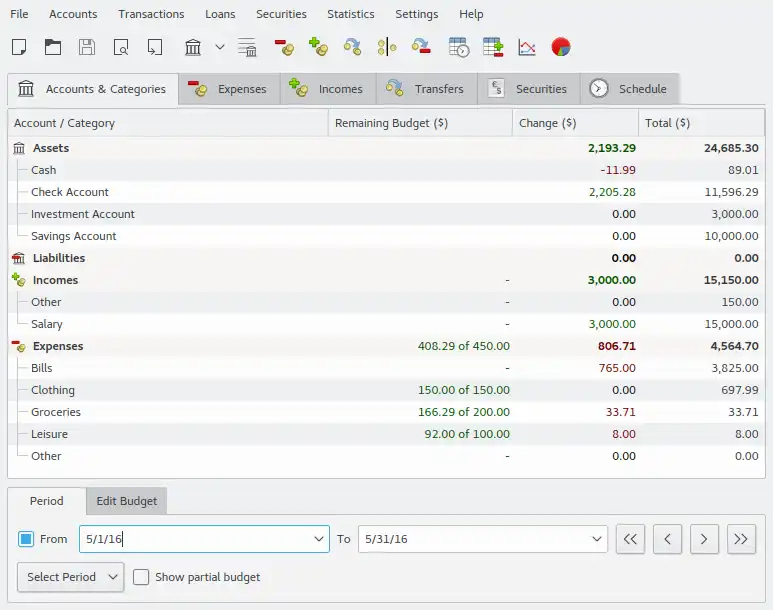Click the Save floppy disk icon

[x=87, y=47]
